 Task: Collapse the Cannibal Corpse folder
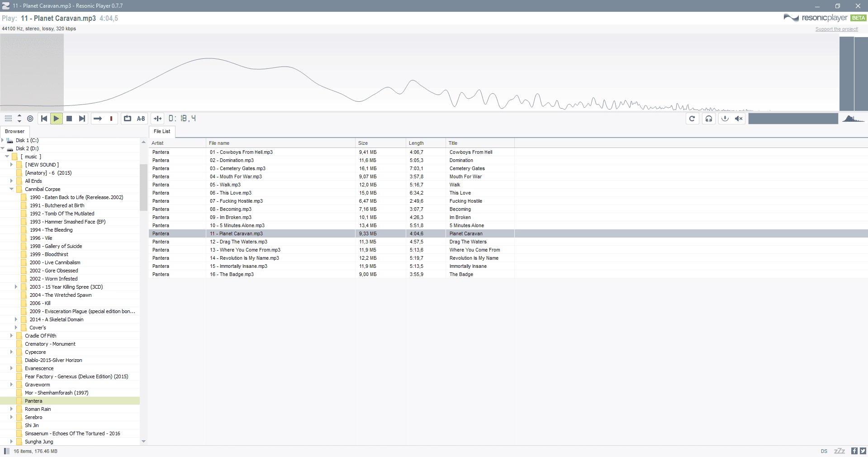coord(12,189)
